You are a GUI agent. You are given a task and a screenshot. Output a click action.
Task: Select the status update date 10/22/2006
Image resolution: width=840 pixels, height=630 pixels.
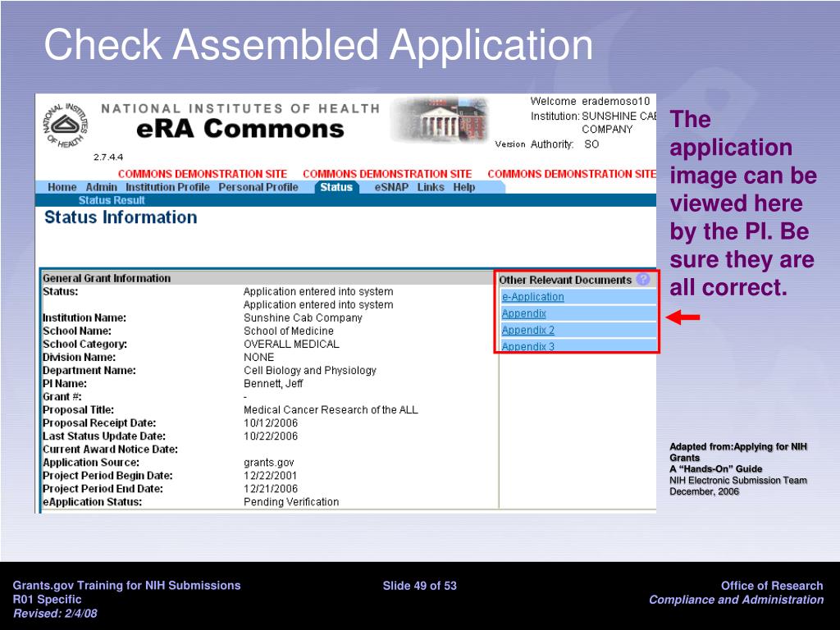pos(271,436)
